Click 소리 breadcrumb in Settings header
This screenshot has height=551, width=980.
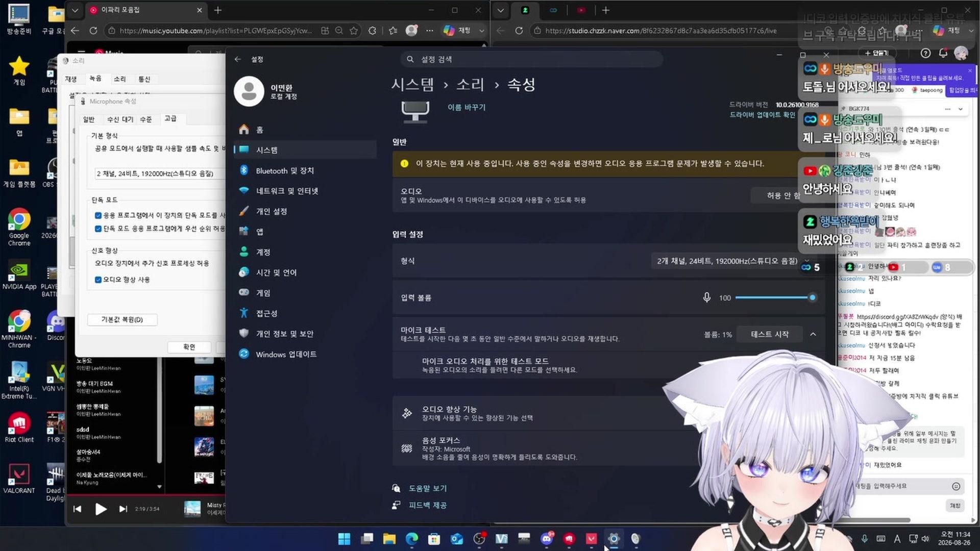470,84
